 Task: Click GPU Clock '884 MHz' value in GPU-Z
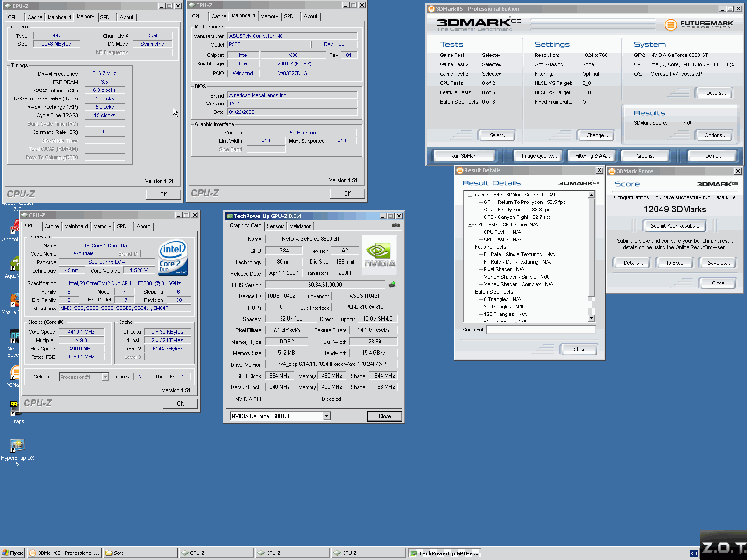pos(280,376)
